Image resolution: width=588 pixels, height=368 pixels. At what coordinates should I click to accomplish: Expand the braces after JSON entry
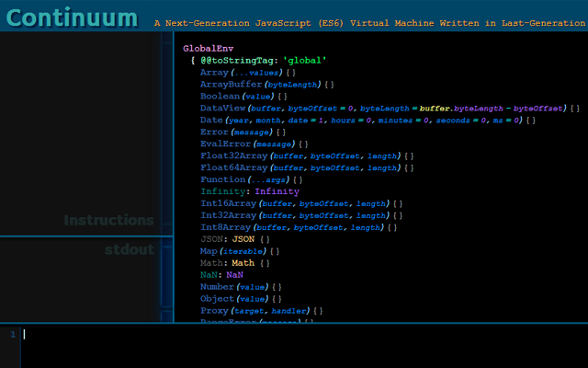[265, 239]
